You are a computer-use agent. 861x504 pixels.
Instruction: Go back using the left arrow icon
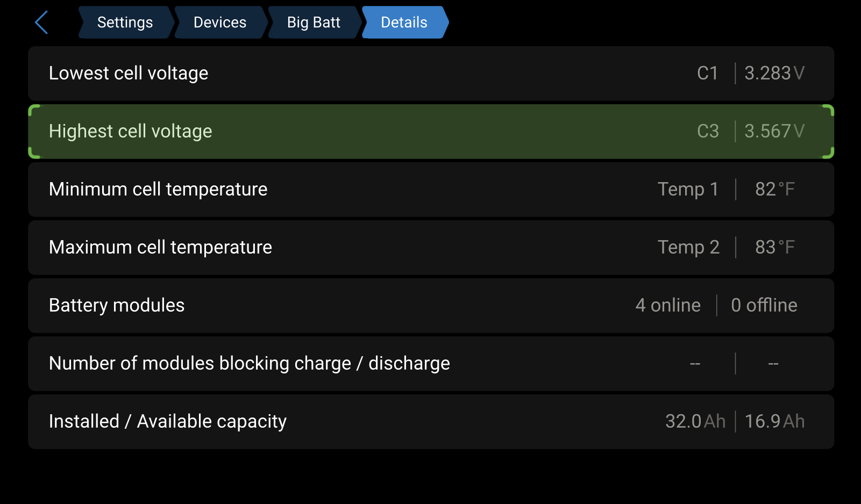[x=41, y=23]
